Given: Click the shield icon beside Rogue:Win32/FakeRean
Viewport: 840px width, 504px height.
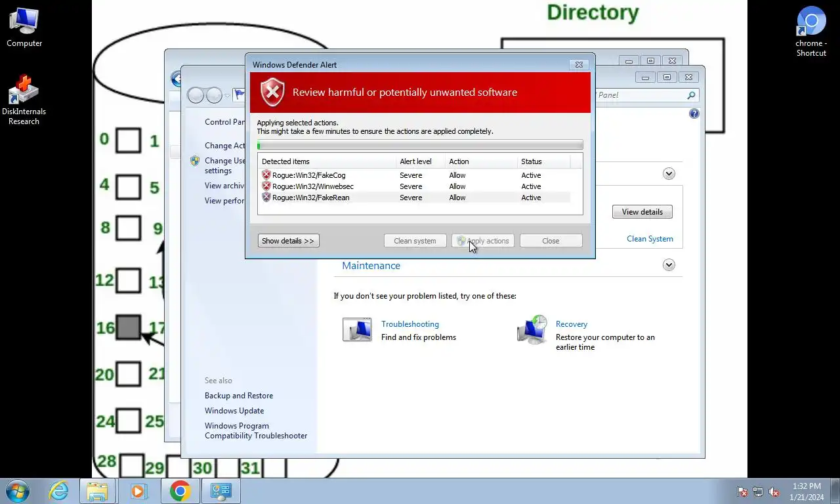Looking at the screenshot, I should (266, 198).
